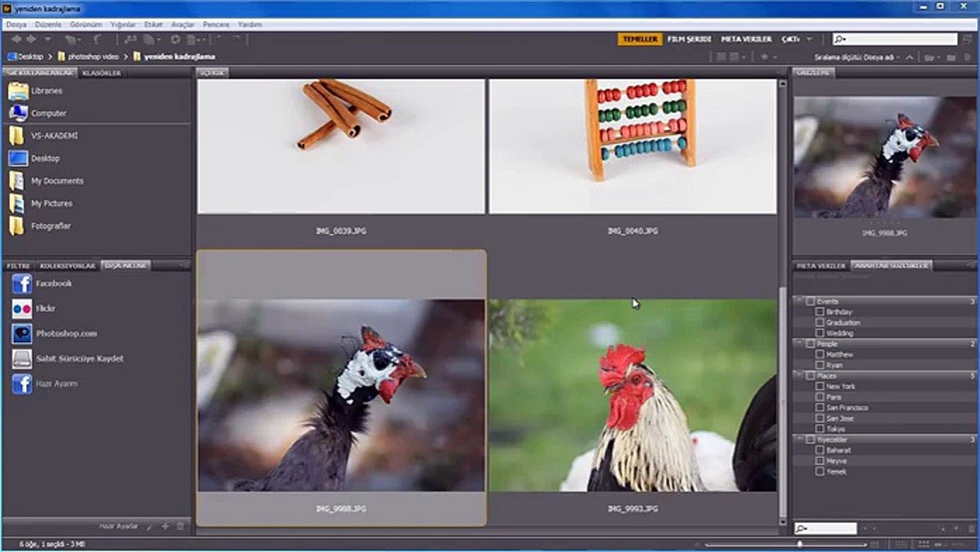Delete the keyword using the panel's trash icon
980x552 pixels.
coord(971,528)
